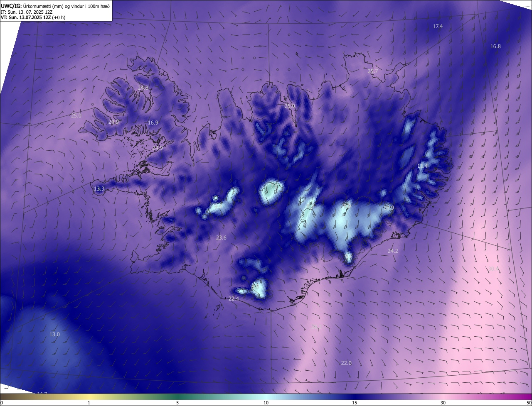
Task: Click the 22.4 value label
Action: pyautogui.click(x=234, y=299)
